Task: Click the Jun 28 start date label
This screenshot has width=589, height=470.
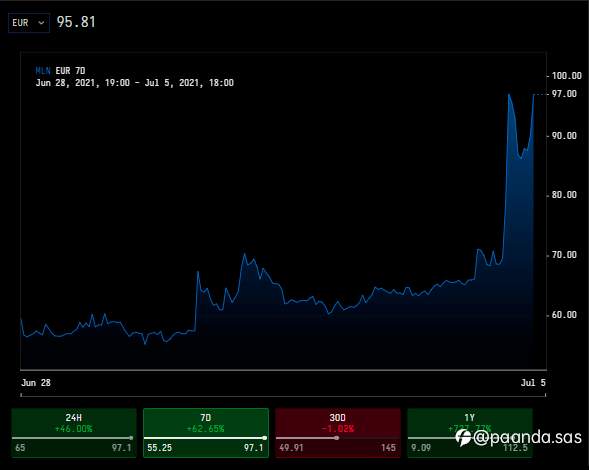Action: click(36, 383)
